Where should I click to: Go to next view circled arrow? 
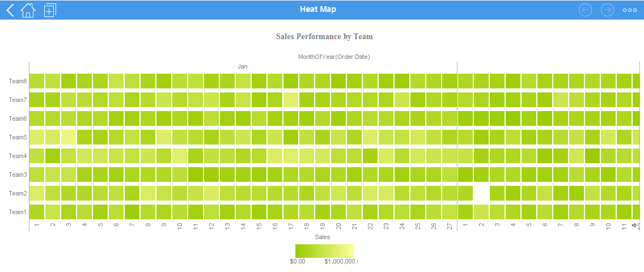click(x=607, y=10)
